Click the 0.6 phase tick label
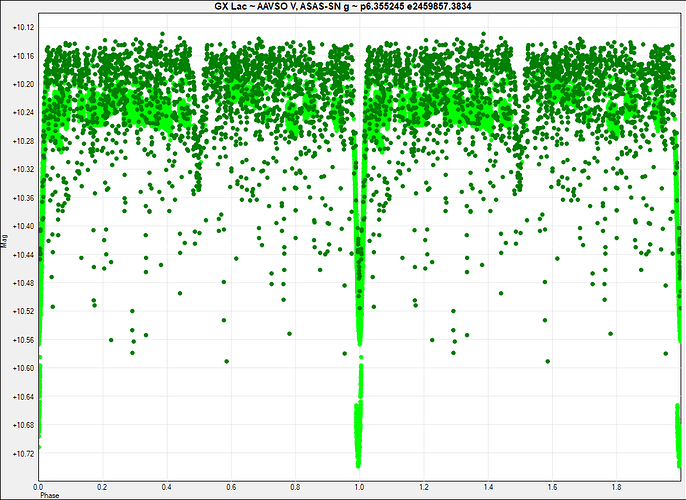The image size is (686, 500). point(231,484)
